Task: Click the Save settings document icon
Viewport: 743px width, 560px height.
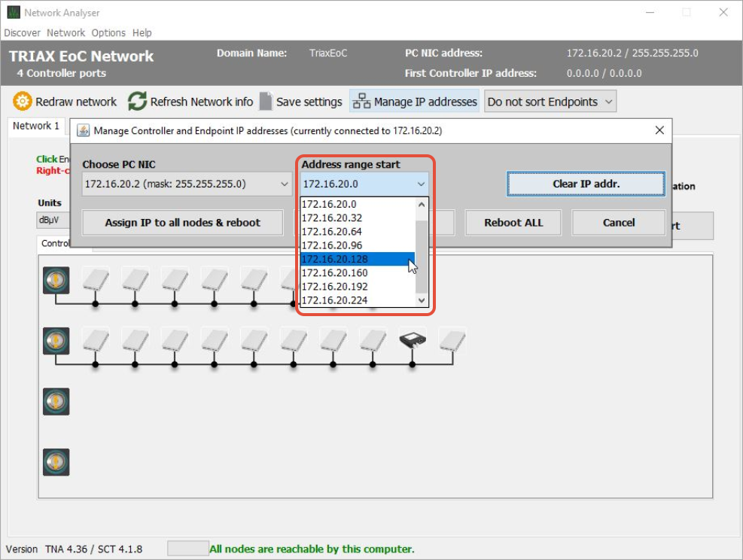Action: point(266,102)
